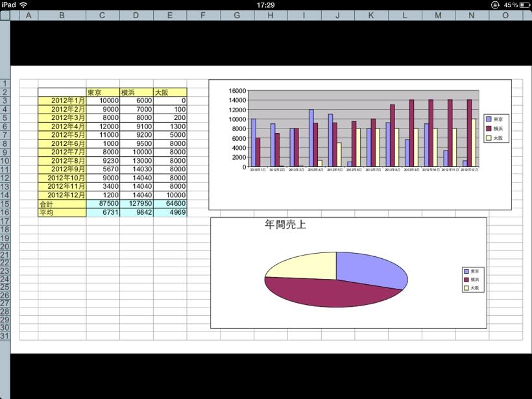The image size is (532, 399).
Task: Select average cell 4969
Action: point(170,212)
